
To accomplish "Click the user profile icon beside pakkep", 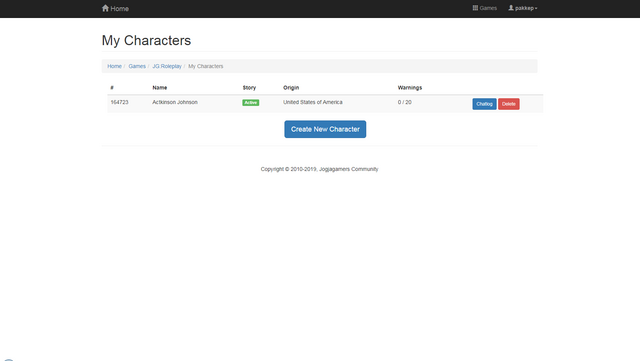I will 511,8.
